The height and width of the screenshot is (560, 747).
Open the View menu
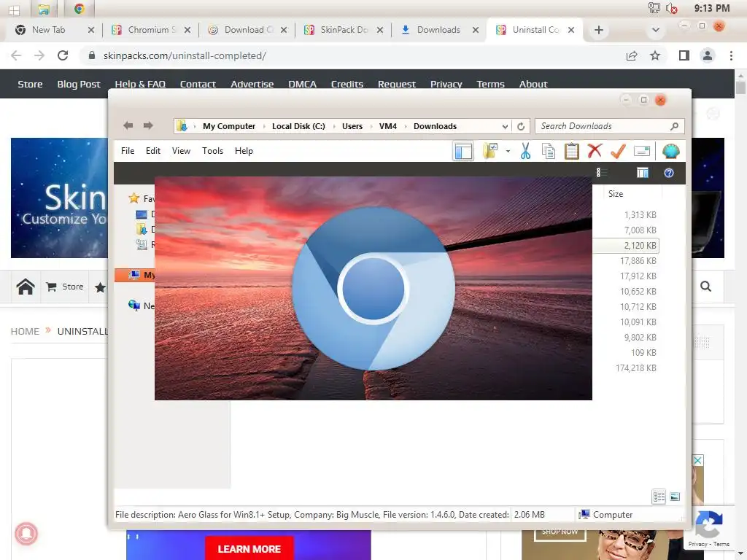coord(181,151)
